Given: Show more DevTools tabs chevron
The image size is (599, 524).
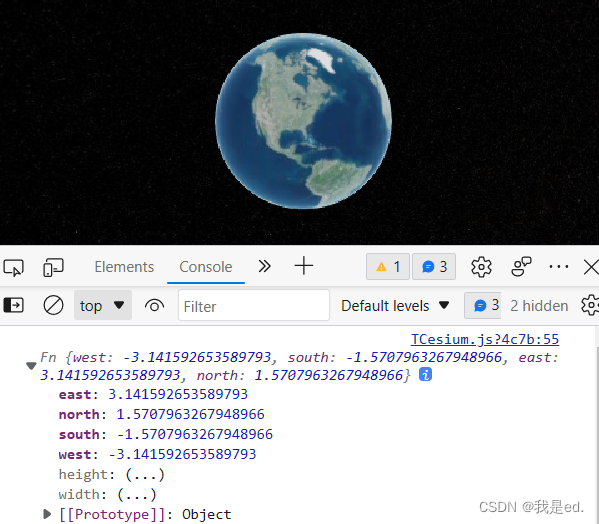Looking at the screenshot, I should (x=264, y=266).
